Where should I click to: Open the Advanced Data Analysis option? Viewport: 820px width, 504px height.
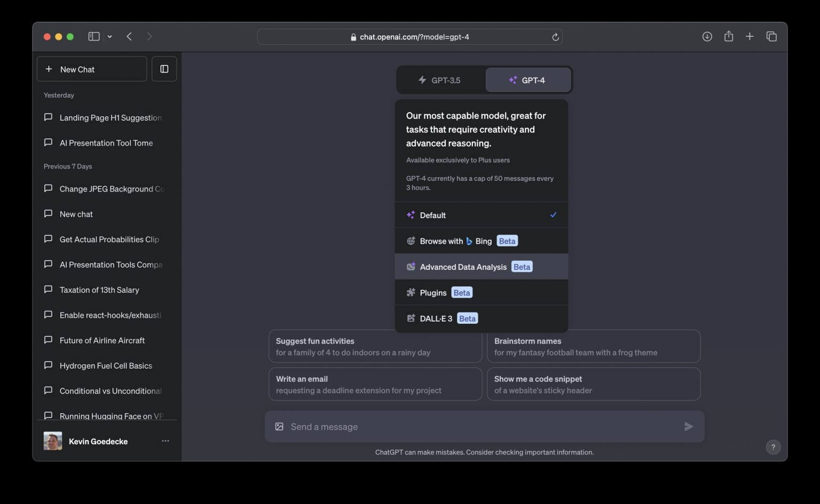tap(463, 266)
